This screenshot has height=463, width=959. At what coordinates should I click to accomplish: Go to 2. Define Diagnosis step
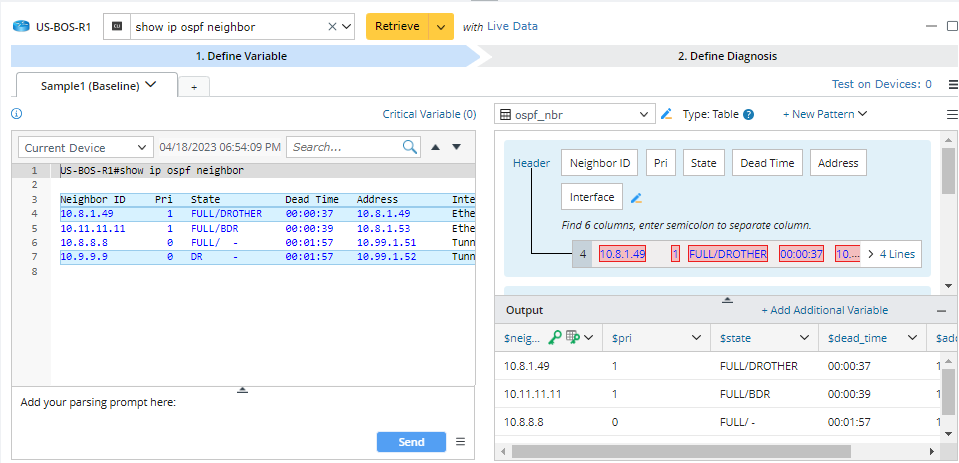pyautogui.click(x=726, y=56)
